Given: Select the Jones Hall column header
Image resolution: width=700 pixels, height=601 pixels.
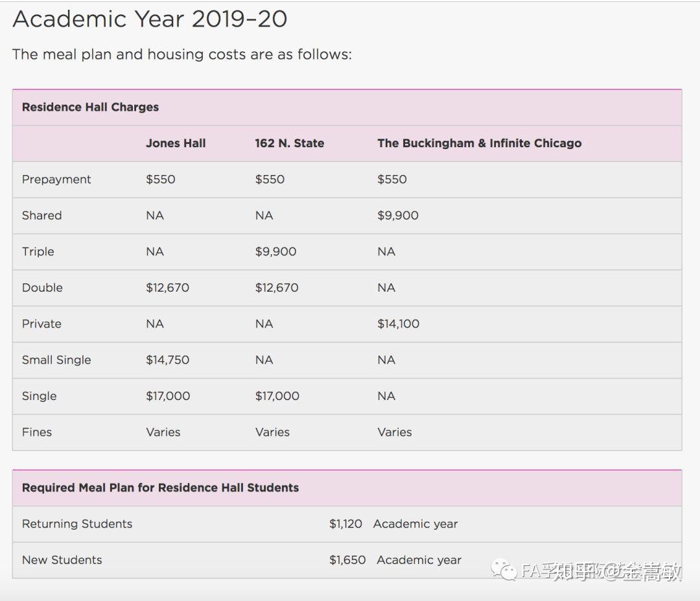Looking at the screenshot, I should pos(176,143).
